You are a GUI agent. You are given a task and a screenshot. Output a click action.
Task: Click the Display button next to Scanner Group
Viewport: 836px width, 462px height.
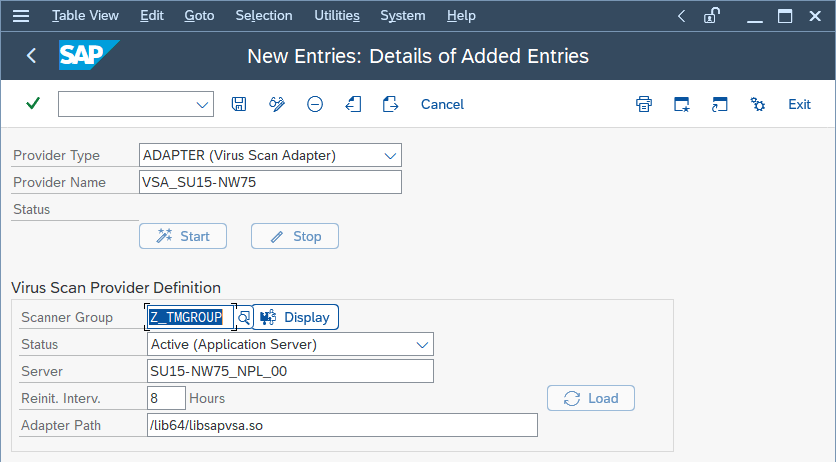296,317
